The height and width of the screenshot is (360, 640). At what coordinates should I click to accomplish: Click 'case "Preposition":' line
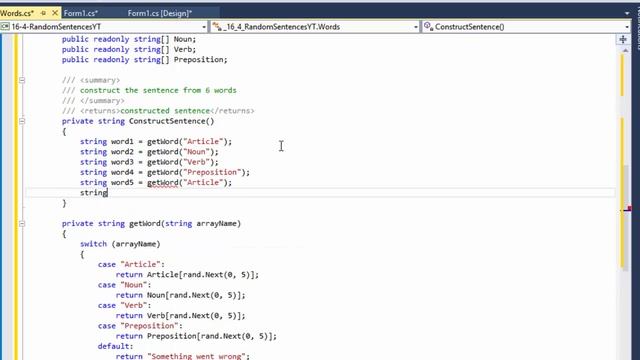(x=140, y=326)
